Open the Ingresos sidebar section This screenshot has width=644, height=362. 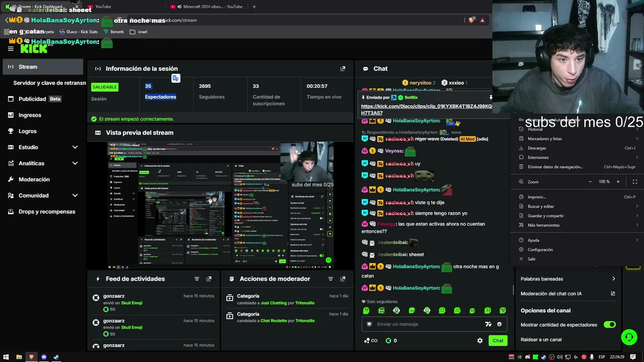[43, 115]
